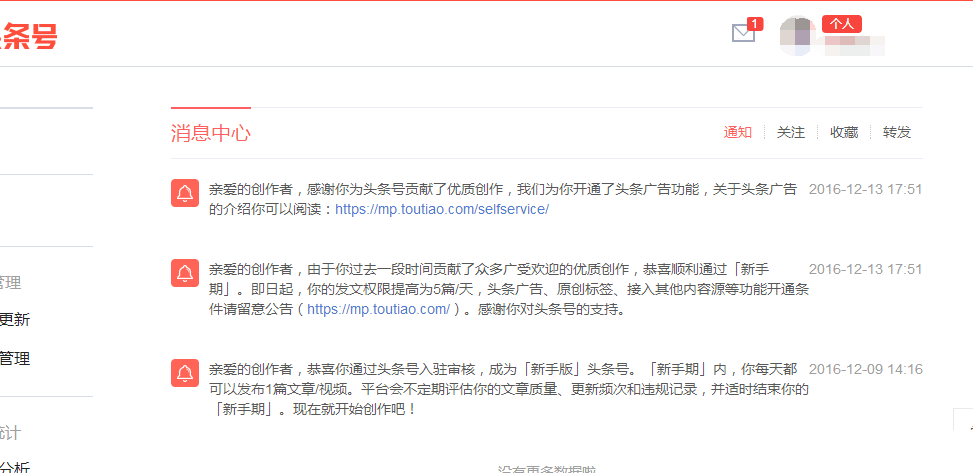
Task: Click the bell icon for the 入驻审核 notification
Action: click(185, 372)
